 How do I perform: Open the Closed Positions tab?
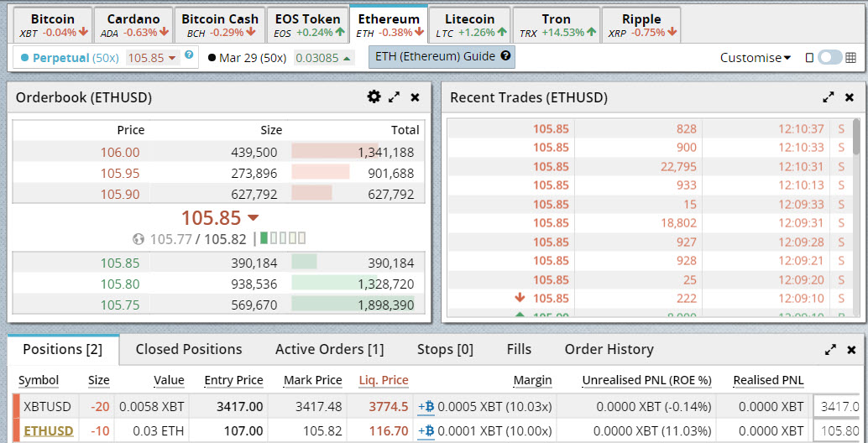coord(189,350)
